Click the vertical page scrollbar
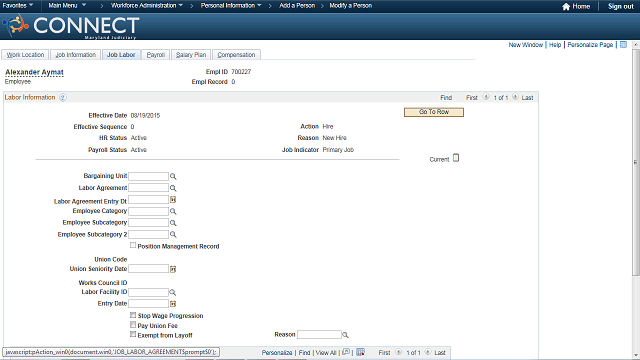Image resolution: width=640 pixels, height=360 pixels. [x=636, y=163]
